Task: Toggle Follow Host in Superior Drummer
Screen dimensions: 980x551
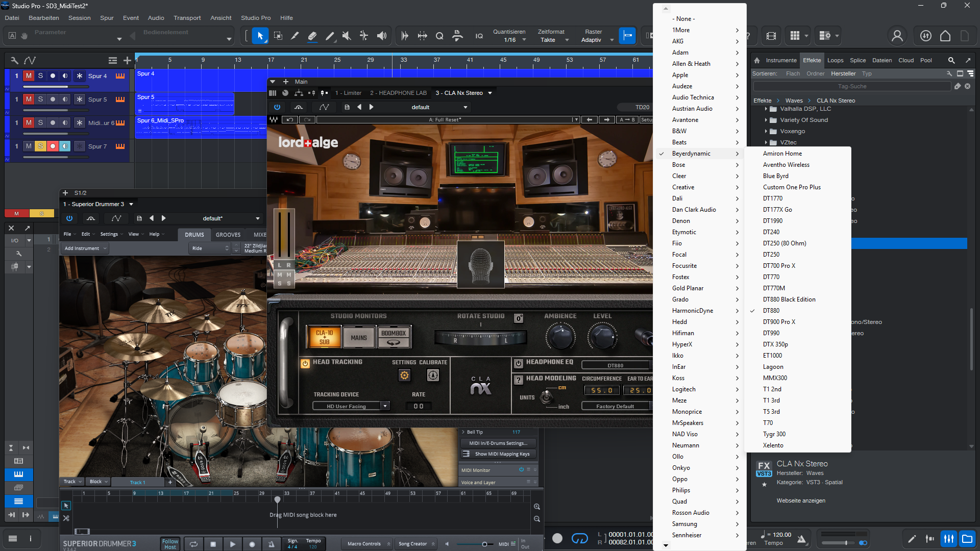Action: 170,544
